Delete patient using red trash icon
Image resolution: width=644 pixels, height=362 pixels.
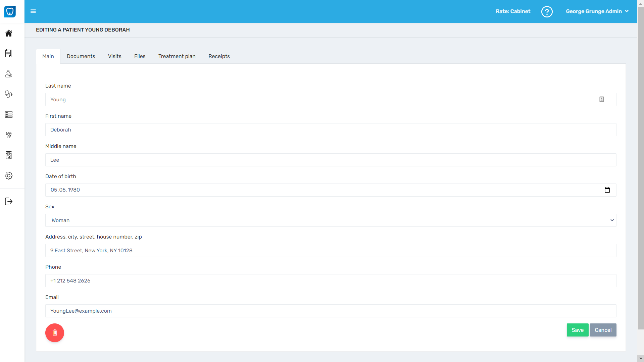pyautogui.click(x=54, y=332)
